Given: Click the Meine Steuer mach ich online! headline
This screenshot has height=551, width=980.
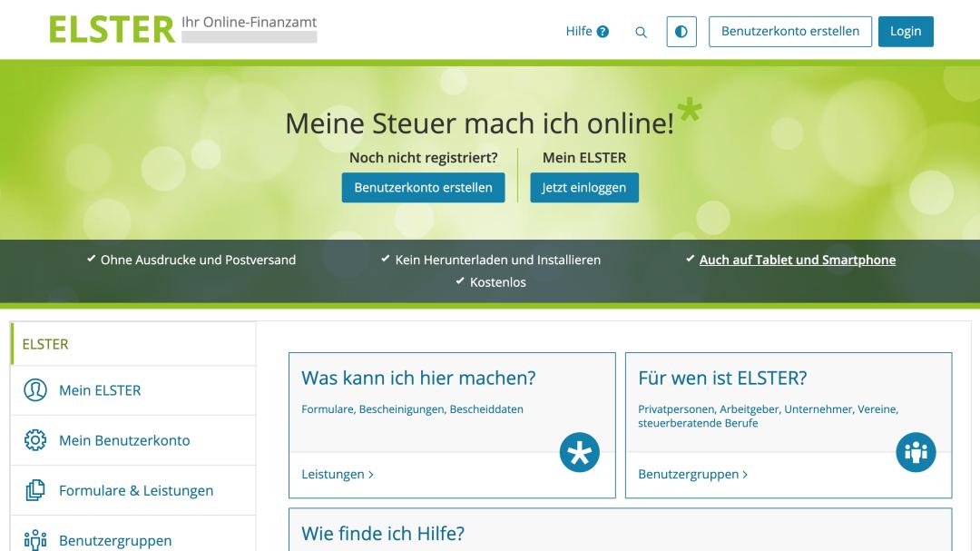Looking at the screenshot, I should pyautogui.click(x=479, y=123).
